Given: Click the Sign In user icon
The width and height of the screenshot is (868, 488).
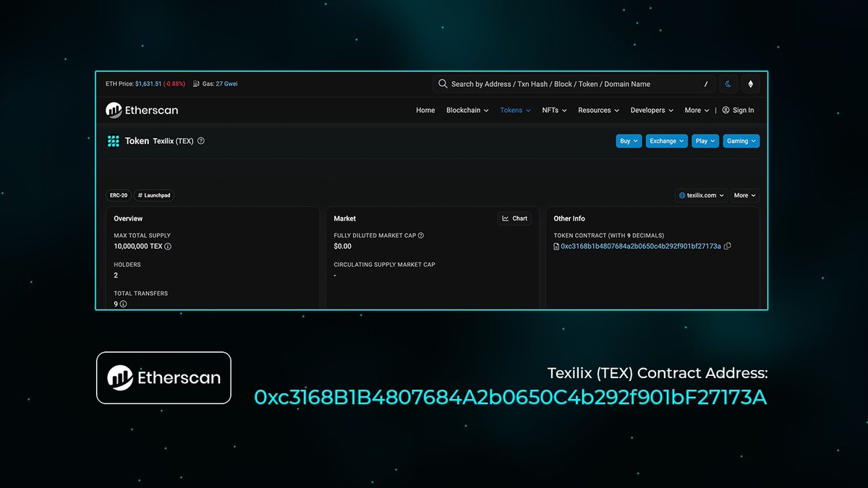Looking at the screenshot, I should click(726, 111).
